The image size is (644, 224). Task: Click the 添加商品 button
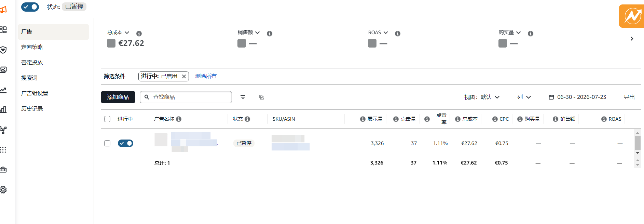118,97
